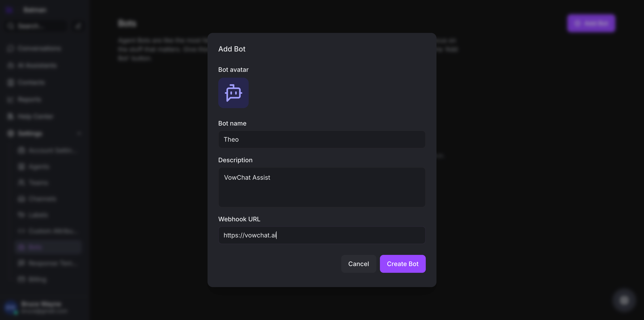
Task: Open the Channels settings menu item
Action: (x=42, y=199)
